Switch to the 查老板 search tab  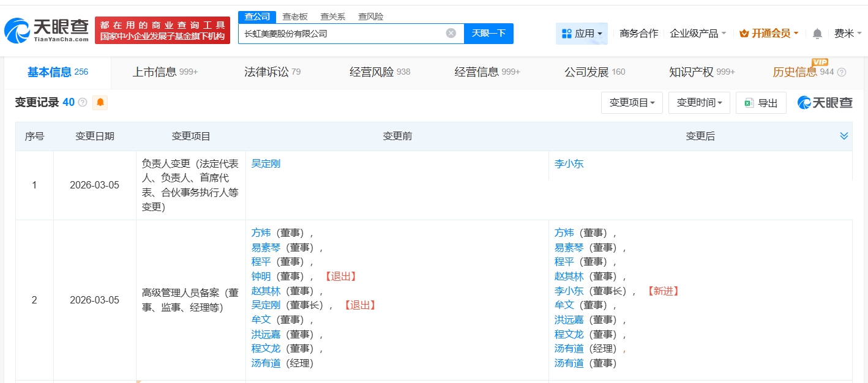(295, 17)
